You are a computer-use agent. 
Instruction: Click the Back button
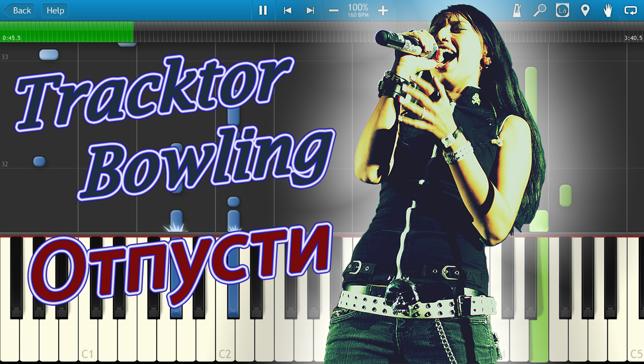(19, 10)
